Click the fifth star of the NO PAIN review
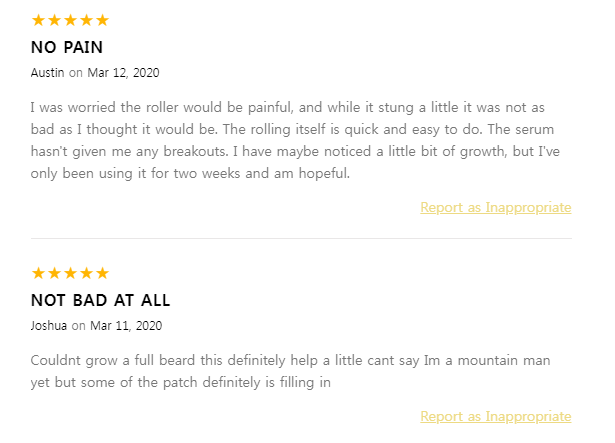The height and width of the screenshot is (443, 615). point(102,20)
